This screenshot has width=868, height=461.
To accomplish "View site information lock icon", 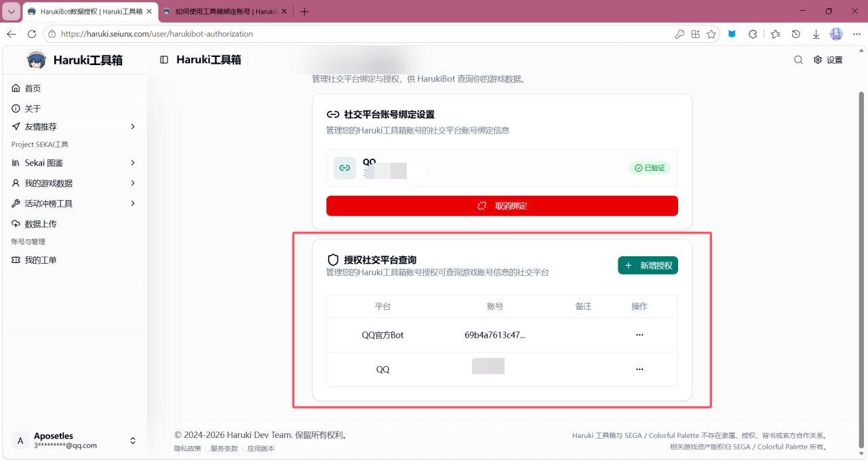I will (52, 34).
